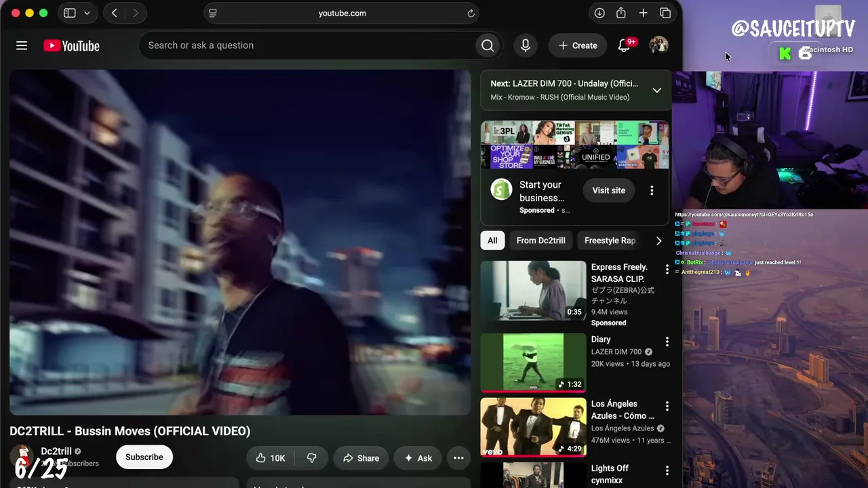Open a new Safari tab
The image size is (868, 488).
644,13
